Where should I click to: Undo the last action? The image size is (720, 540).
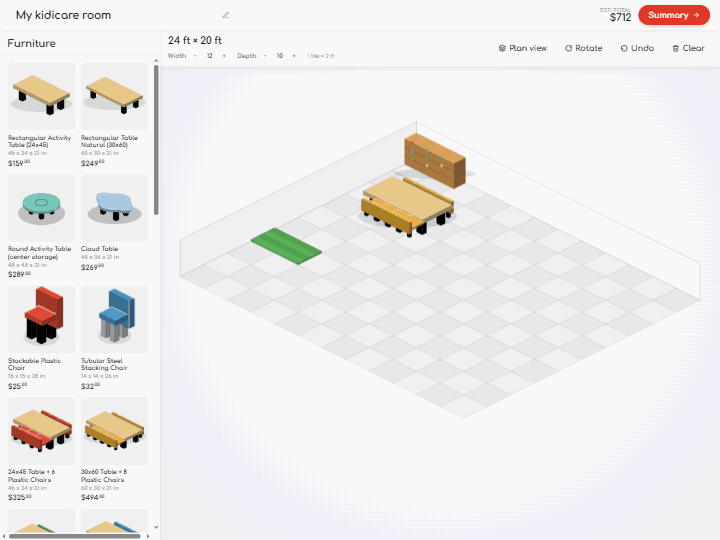click(x=637, y=48)
